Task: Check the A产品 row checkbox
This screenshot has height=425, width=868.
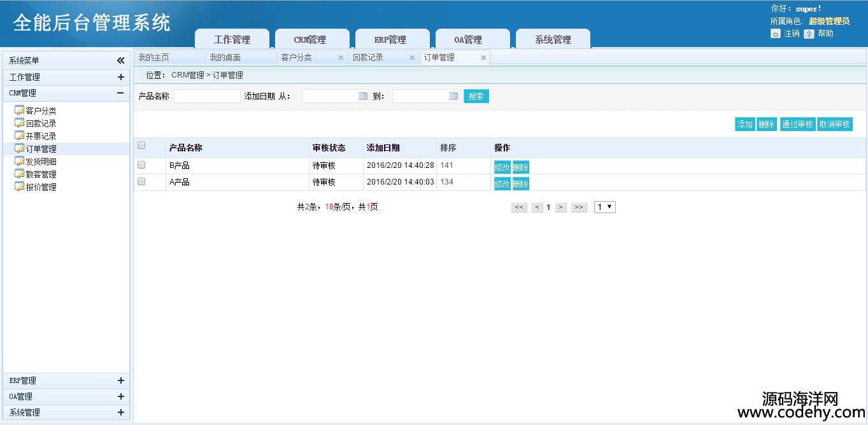Action: [141, 181]
